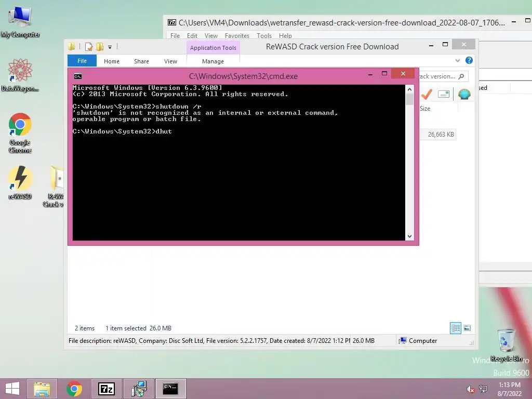Expand quick access toolbar dropdown
The width and height of the screenshot is (532, 399).
coord(110,47)
